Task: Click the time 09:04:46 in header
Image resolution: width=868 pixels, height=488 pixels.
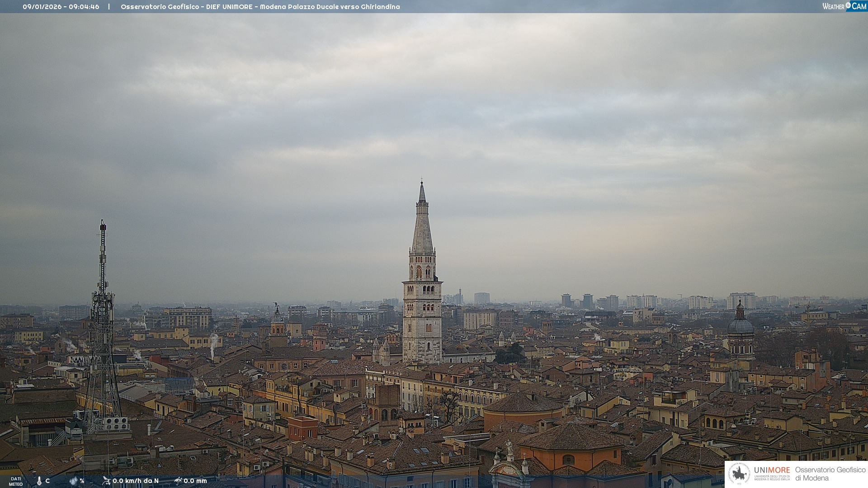Action: (x=84, y=7)
